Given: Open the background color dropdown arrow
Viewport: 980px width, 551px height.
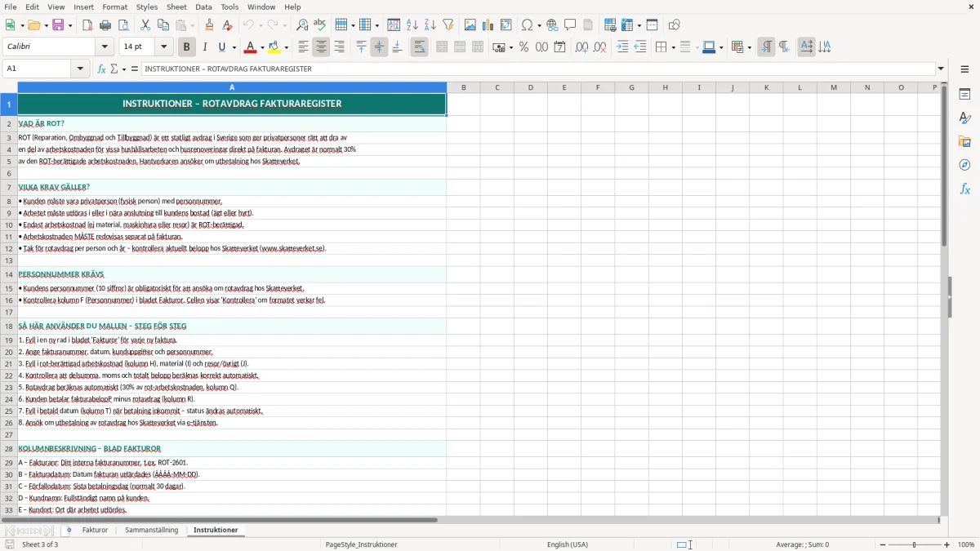Looking at the screenshot, I should point(287,47).
